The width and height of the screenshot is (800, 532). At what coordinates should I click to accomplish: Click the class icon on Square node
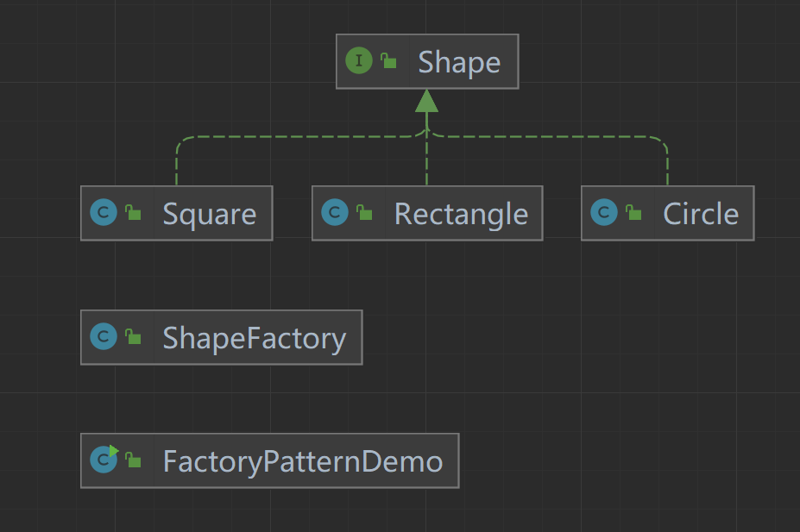tap(104, 213)
